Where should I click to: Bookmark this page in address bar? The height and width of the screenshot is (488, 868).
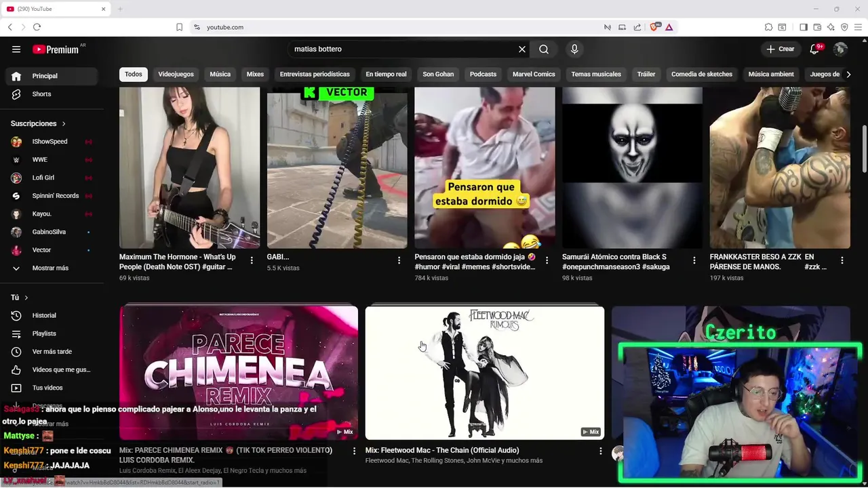pos(179,27)
